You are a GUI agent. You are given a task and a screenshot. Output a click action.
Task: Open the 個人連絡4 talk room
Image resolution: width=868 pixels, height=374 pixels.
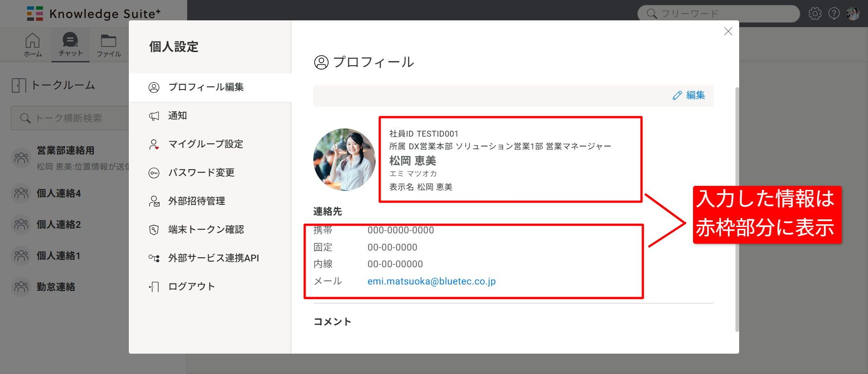59,194
